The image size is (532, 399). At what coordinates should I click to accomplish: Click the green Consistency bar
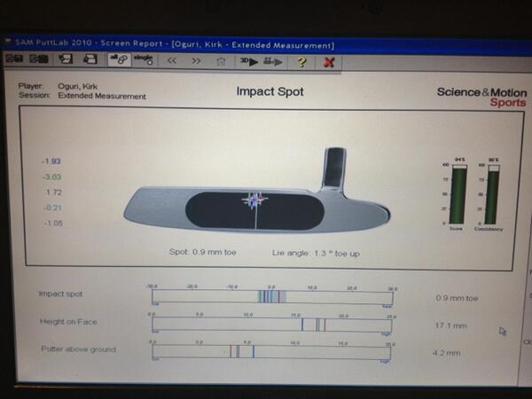click(x=491, y=195)
